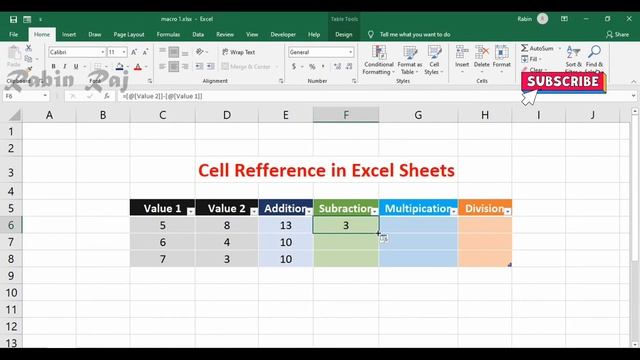Viewport: 640px width, 360px height.
Task: Click Tell me what you want to do
Action: pos(415,35)
